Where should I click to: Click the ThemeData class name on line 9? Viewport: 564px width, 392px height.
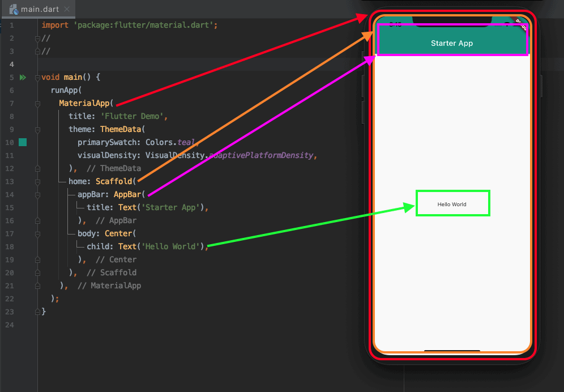click(121, 129)
